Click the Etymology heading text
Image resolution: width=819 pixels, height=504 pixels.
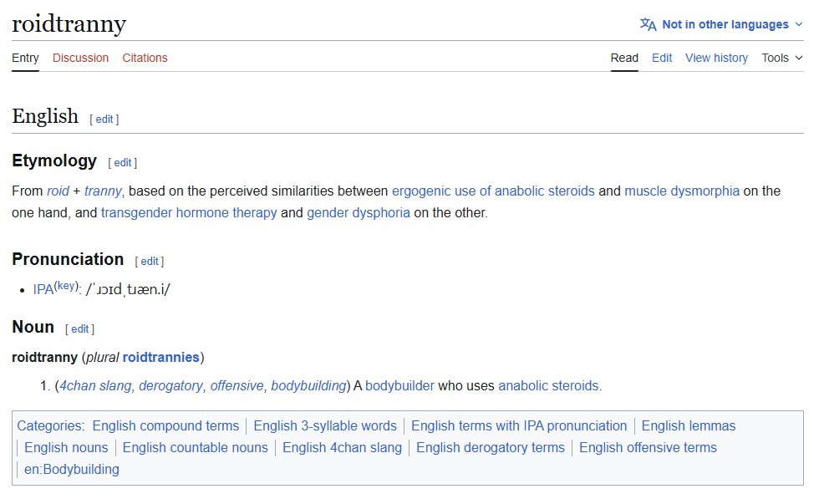coord(54,160)
